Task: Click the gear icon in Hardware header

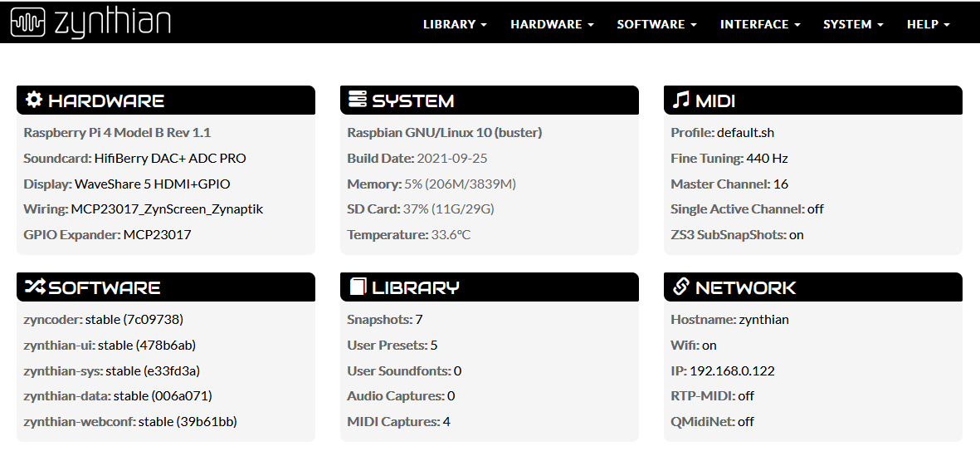Action: tap(34, 100)
